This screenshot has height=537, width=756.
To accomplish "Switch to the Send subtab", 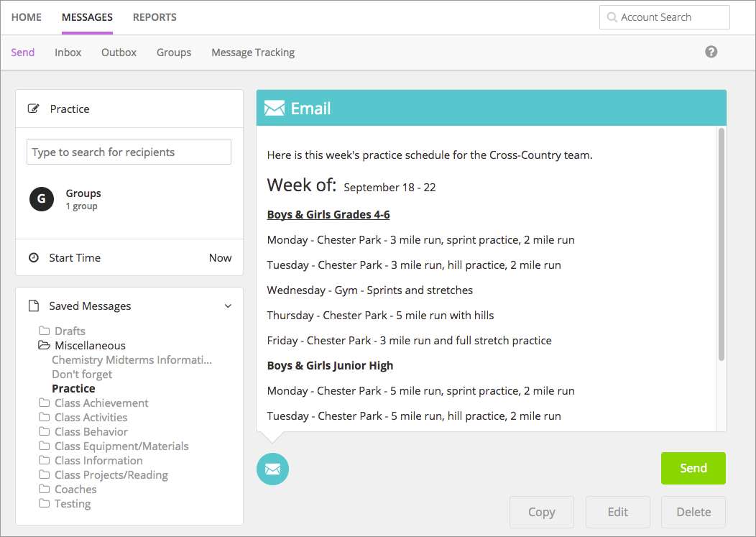I will tap(23, 52).
